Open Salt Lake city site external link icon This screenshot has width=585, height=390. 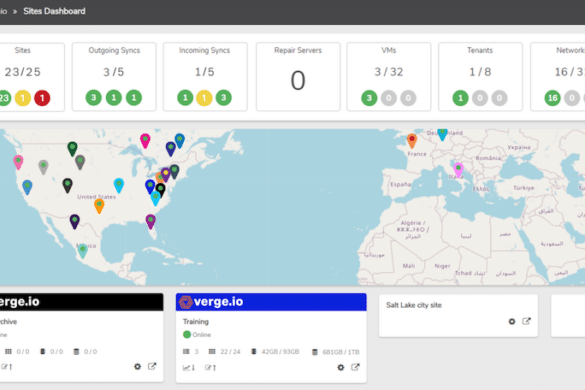pyautogui.click(x=526, y=321)
